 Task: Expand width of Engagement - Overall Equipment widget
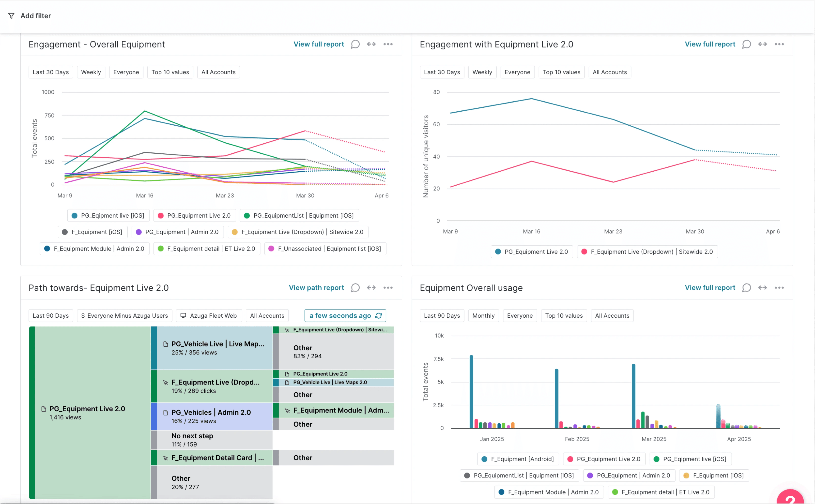(371, 44)
